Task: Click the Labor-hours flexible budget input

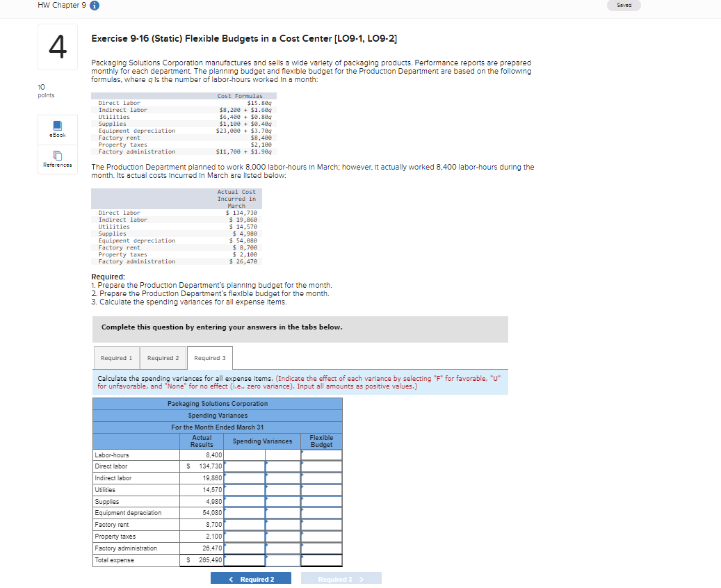Action: (x=321, y=455)
